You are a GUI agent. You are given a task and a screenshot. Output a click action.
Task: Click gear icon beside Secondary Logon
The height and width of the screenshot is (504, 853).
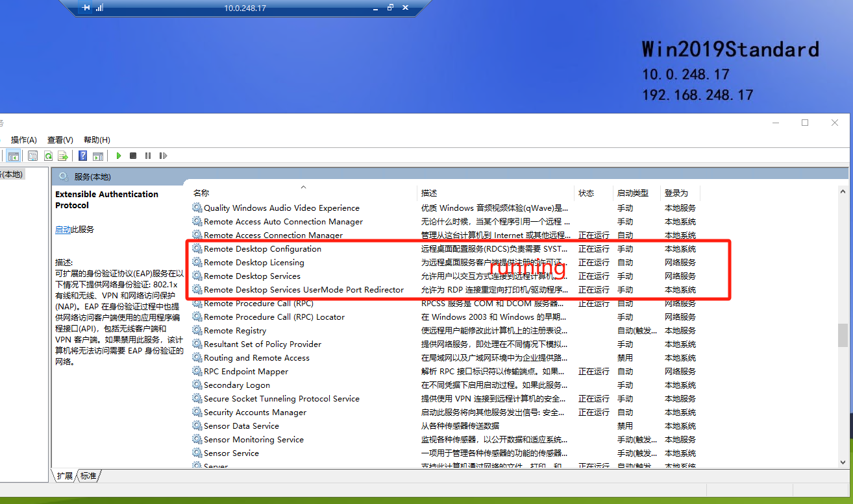coord(197,385)
